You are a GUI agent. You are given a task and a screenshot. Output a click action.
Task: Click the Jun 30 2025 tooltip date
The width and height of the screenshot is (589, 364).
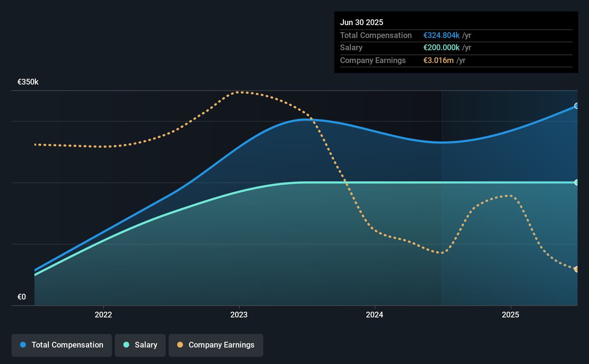(x=362, y=22)
